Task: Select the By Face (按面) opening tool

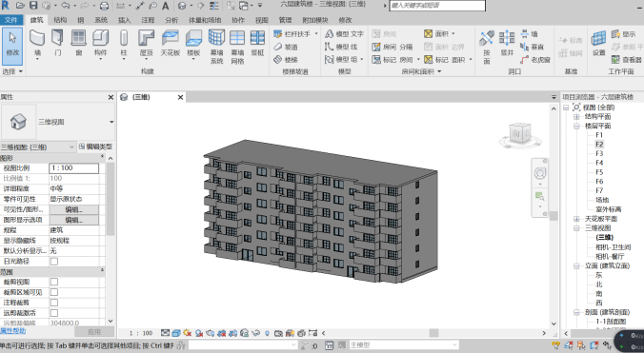Action: click(487, 47)
